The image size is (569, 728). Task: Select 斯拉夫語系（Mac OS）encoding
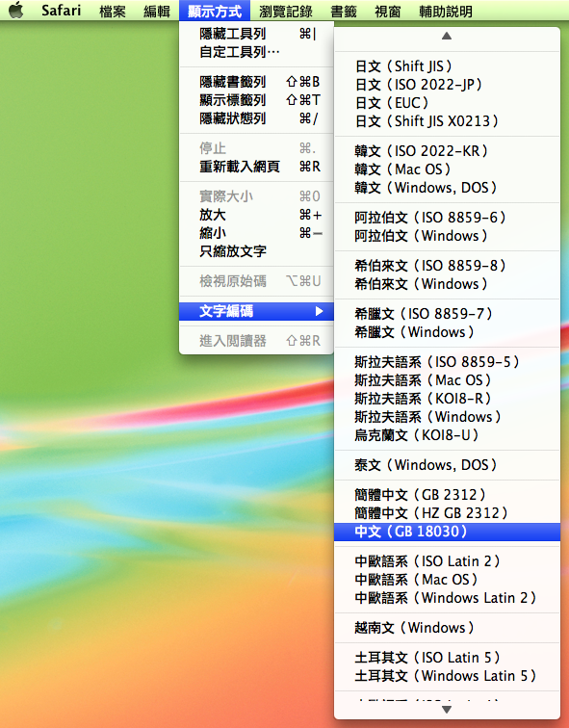click(447, 380)
